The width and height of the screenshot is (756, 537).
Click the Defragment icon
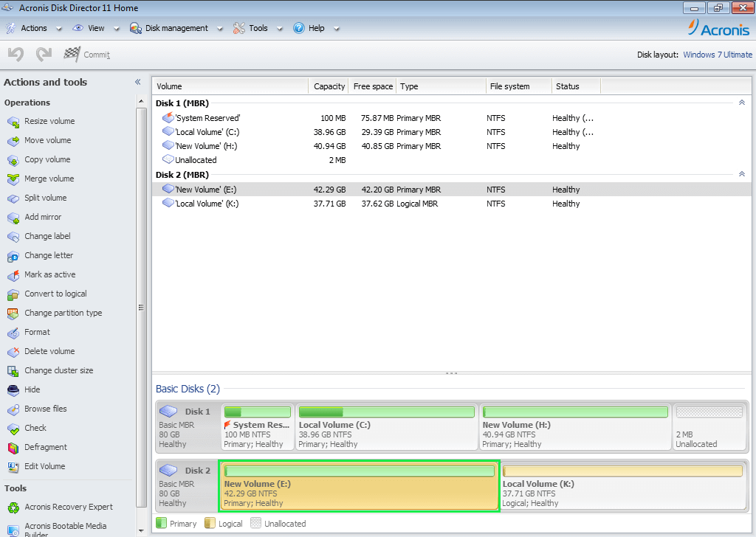click(x=13, y=448)
